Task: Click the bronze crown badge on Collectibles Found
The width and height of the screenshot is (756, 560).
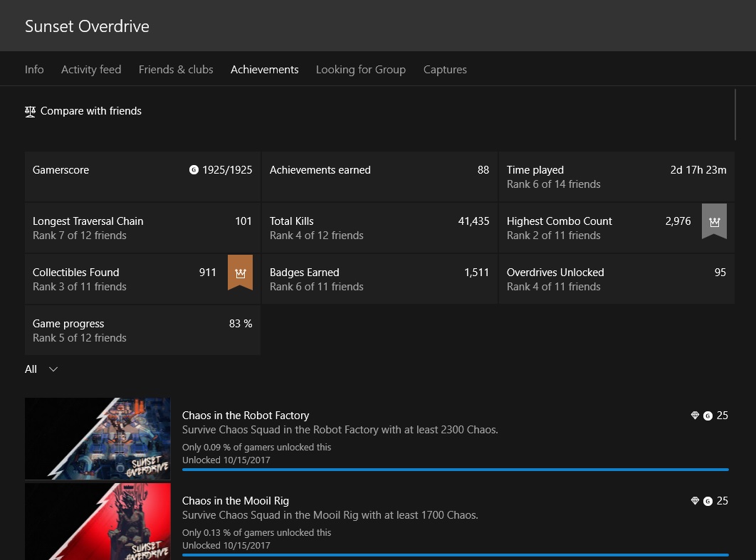Action: pos(240,273)
